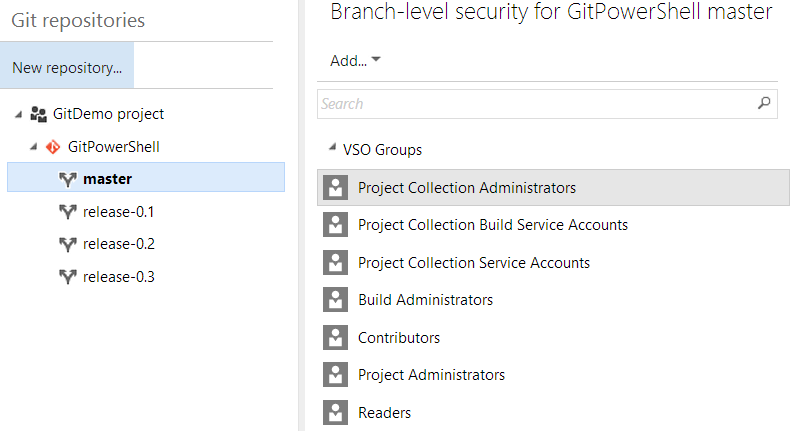This screenshot has width=790, height=431.
Task: Select Project Collection Administrators group
Action: 553,188
